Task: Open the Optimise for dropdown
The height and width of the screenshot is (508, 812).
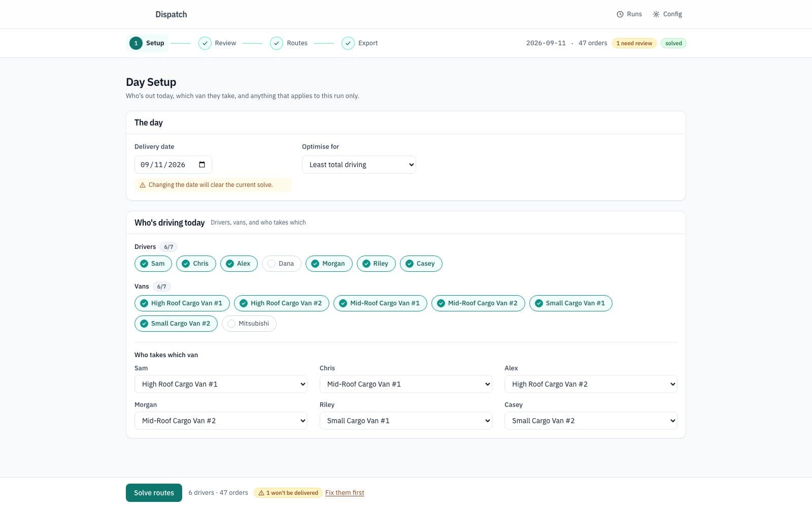Action: coord(359,165)
